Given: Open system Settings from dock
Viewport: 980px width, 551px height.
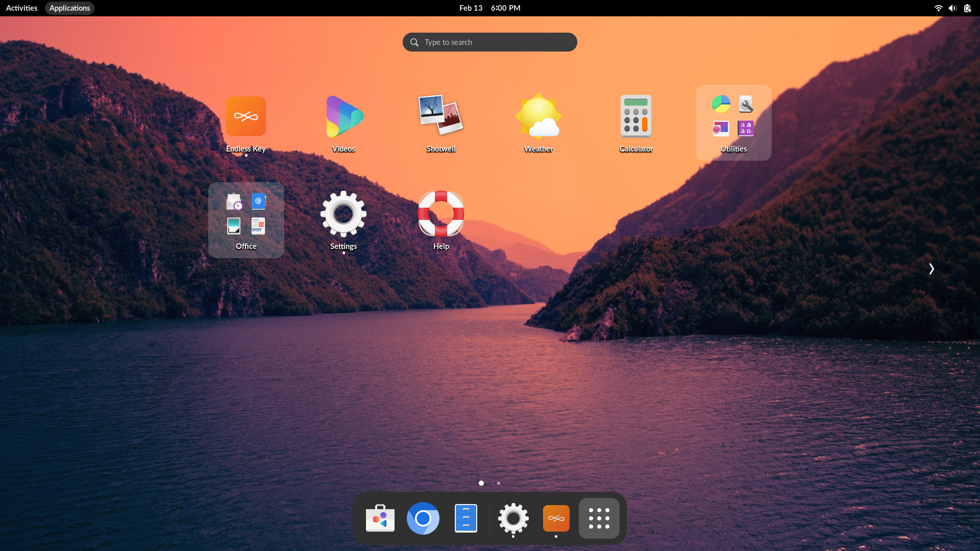Looking at the screenshot, I should [513, 518].
